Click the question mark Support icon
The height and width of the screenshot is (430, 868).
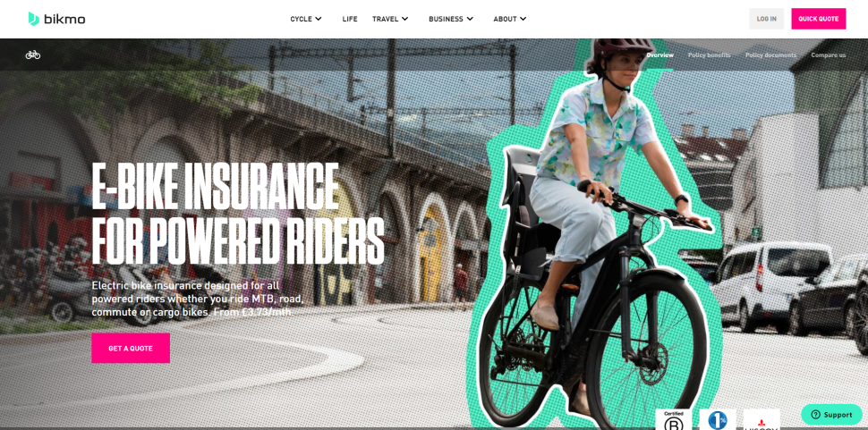(x=815, y=415)
